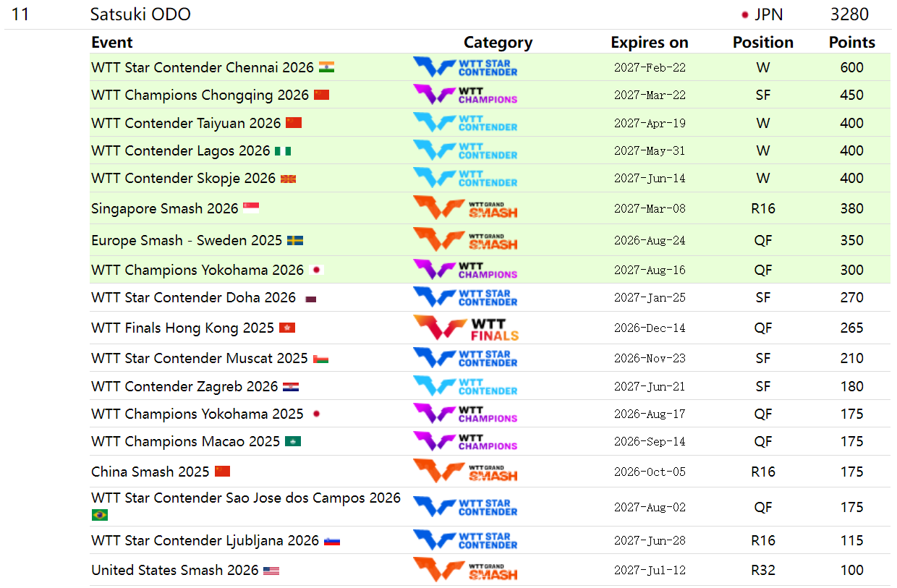Click the WTT Star Contender logo for Ljubljana 2026

[465, 540]
